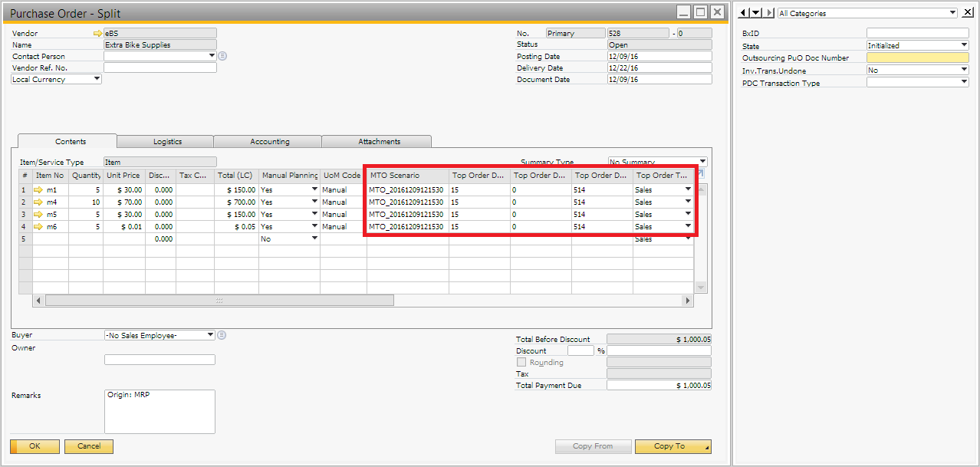Toggle the Rounding checkbox
This screenshot has width=980, height=467.
(x=521, y=362)
